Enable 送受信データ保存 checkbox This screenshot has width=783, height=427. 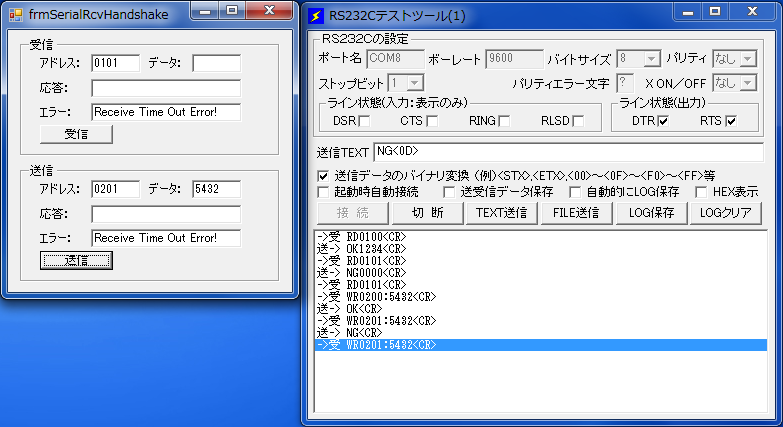pos(449,192)
